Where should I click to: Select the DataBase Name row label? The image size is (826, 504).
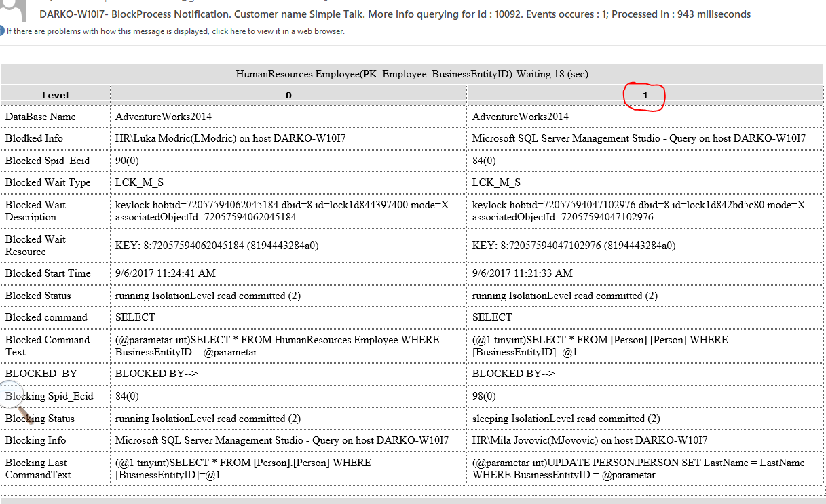point(41,117)
